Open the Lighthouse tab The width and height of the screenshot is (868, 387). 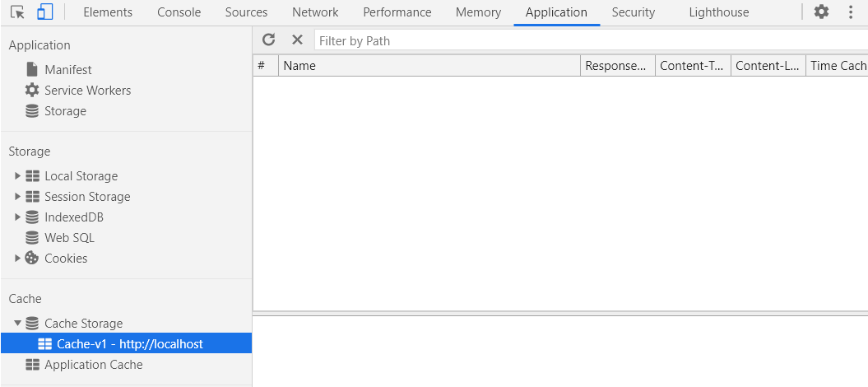(x=718, y=12)
